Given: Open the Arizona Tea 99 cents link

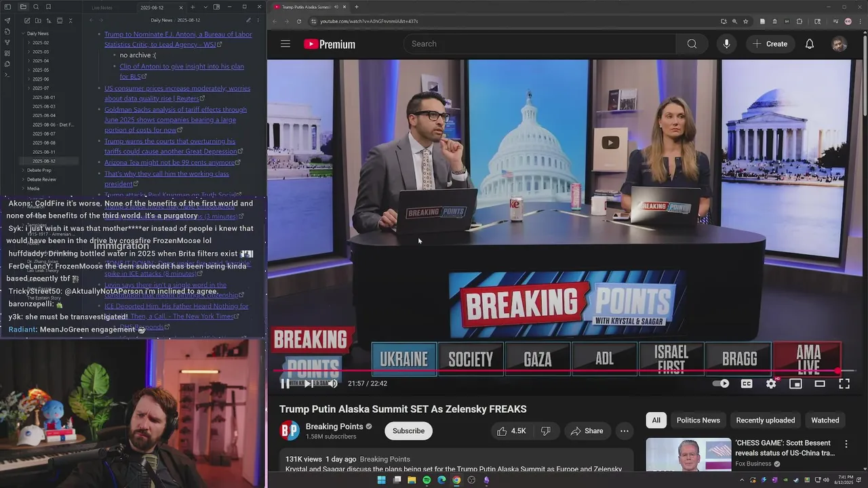Looking at the screenshot, I should coord(170,163).
